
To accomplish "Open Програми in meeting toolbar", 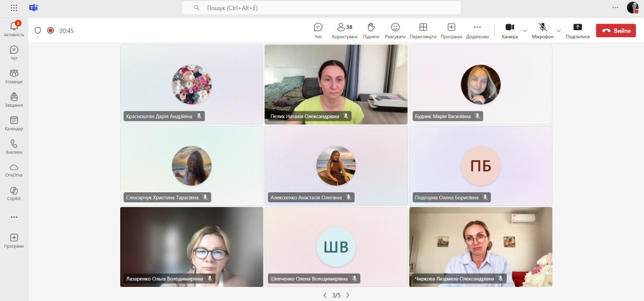I will coord(451,30).
